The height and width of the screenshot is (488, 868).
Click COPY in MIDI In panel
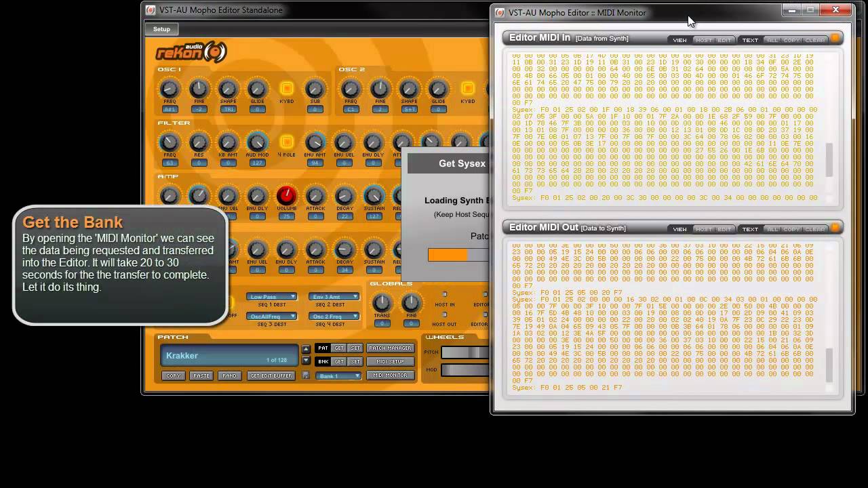pos(791,40)
